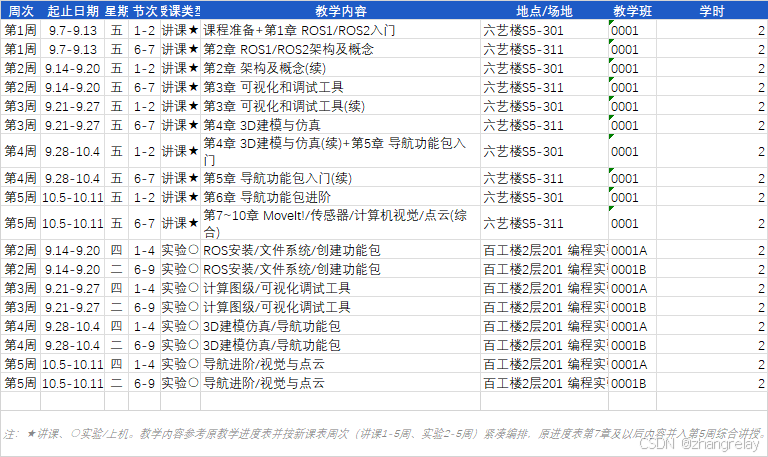Click class '0001B' in the 计算图级/可视化调试工具 row
Viewport: 768px width, 457px height.
632,307
